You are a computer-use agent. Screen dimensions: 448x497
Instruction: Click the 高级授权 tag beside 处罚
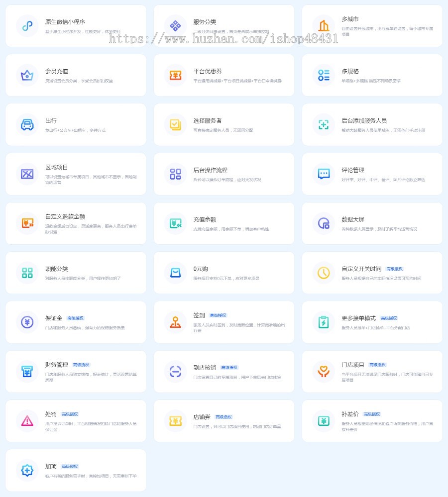70,414
